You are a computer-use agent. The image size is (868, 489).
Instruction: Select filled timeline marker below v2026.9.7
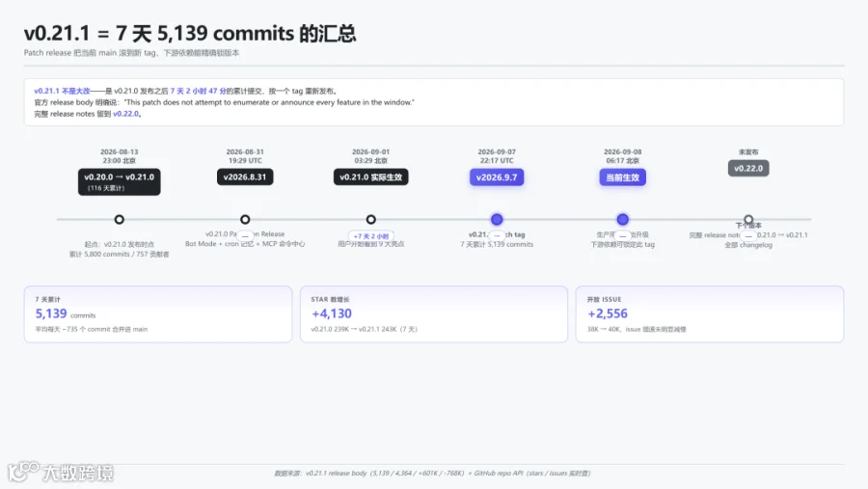pos(497,219)
